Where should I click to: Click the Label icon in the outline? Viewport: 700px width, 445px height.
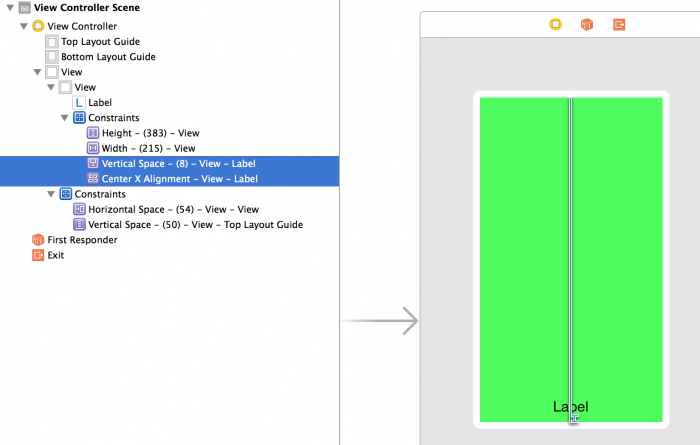[80, 102]
